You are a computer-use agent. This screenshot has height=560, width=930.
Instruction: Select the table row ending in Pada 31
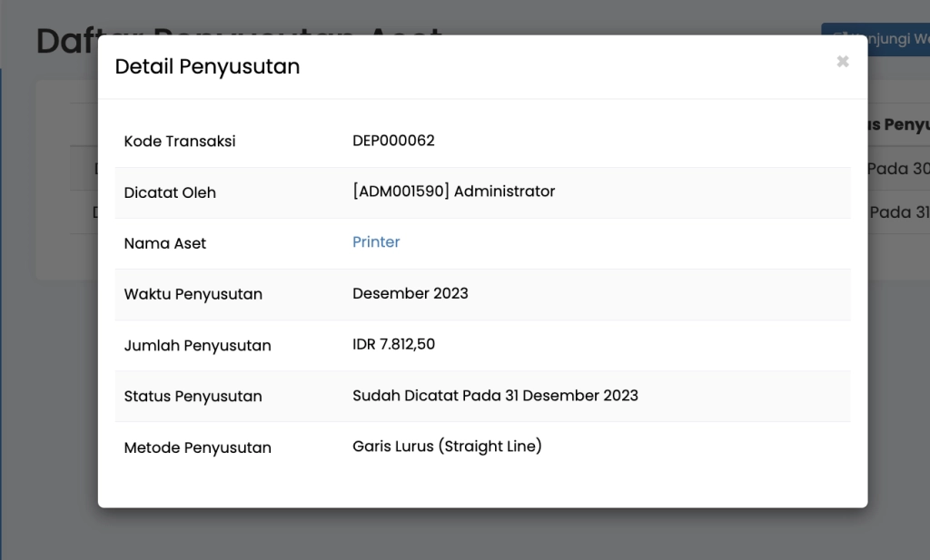coord(899,212)
